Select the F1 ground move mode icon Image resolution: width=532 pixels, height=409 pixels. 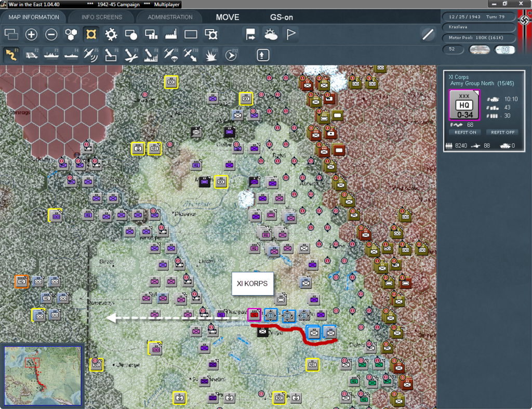pos(11,55)
